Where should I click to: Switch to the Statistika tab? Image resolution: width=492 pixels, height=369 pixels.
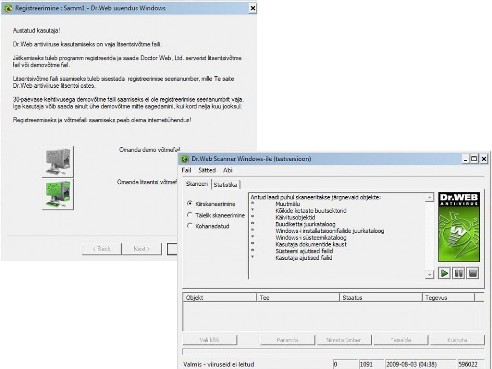(x=226, y=185)
